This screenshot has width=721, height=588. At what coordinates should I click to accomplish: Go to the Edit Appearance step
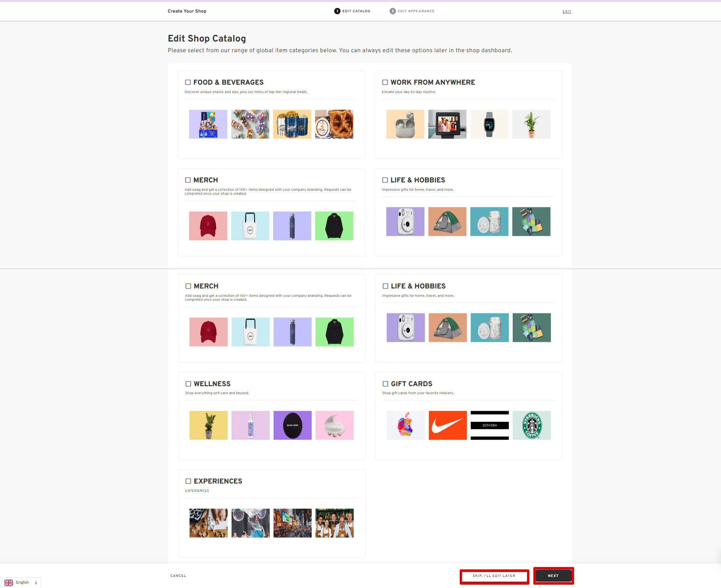coord(412,11)
